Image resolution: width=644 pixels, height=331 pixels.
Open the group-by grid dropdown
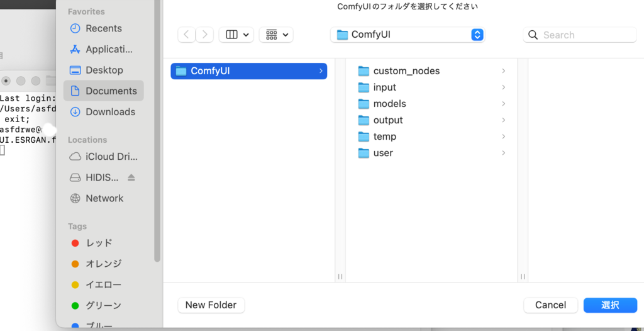pyautogui.click(x=276, y=35)
